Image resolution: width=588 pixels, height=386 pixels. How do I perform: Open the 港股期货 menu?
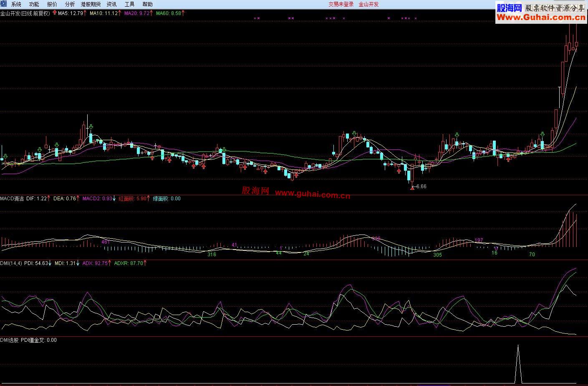click(x=91, y=4)
